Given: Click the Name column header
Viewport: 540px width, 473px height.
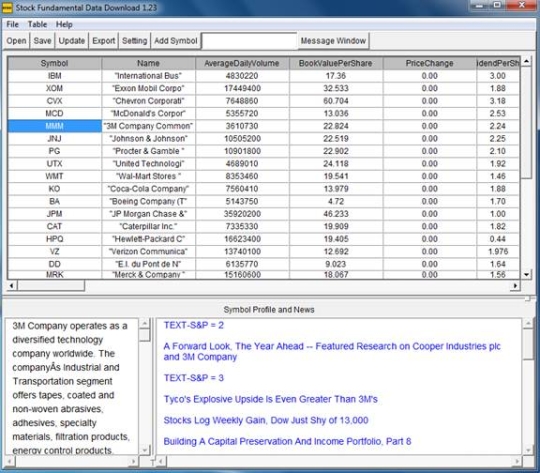Looking at the screenshot, I should 148,63.
